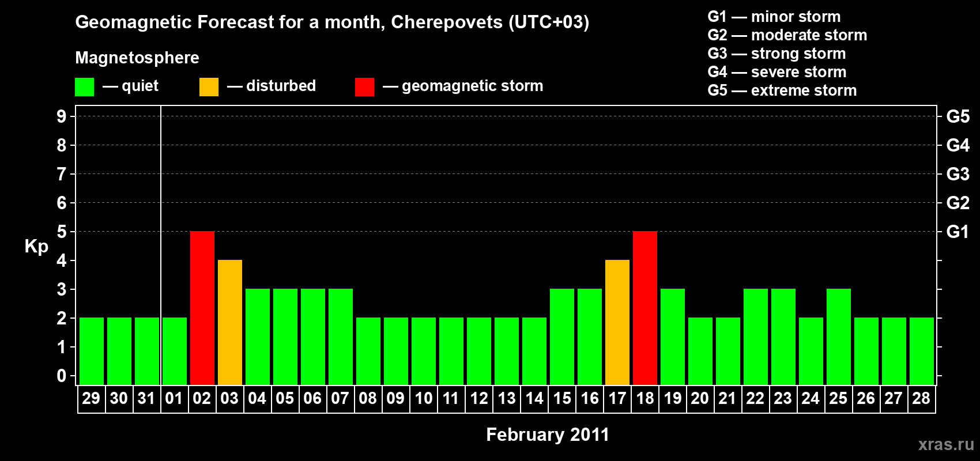Click the green bar above date 25

point(839,337)
